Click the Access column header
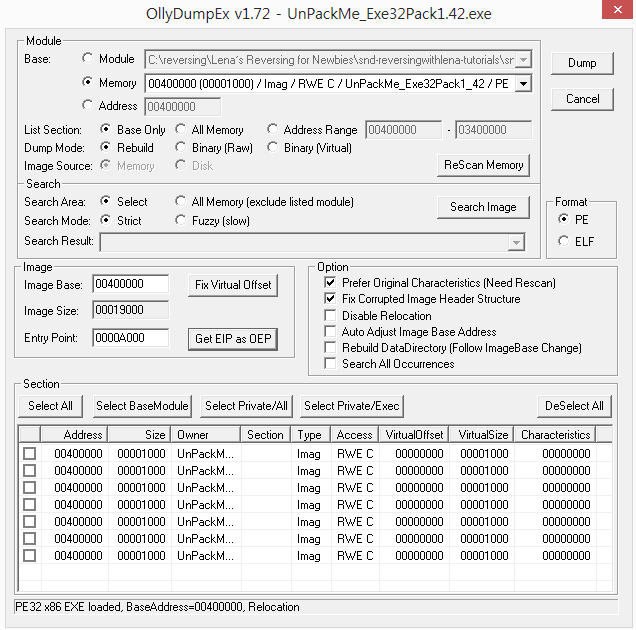Image resolution: width=636 pixels, height=630 pixels. [x=355, y=434]
